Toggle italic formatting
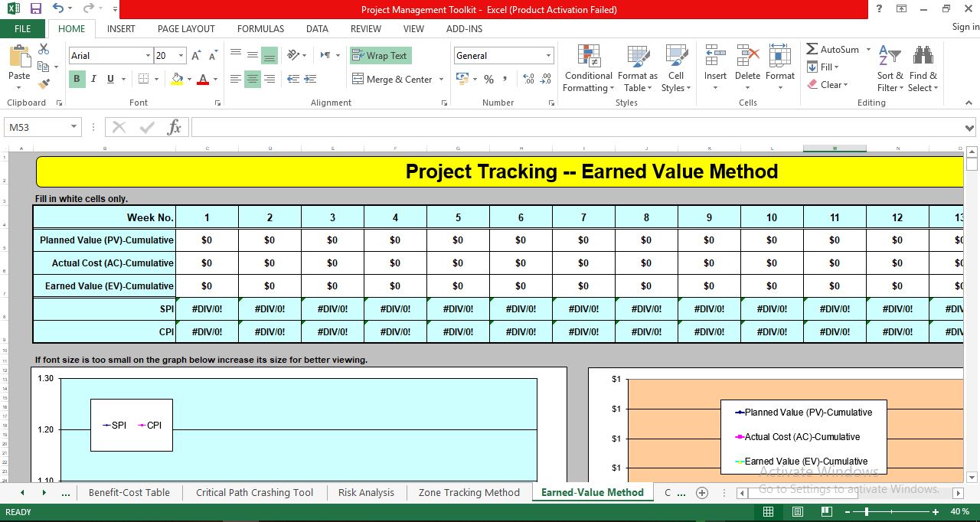This screenshot has height=522, width=980. 93,79
